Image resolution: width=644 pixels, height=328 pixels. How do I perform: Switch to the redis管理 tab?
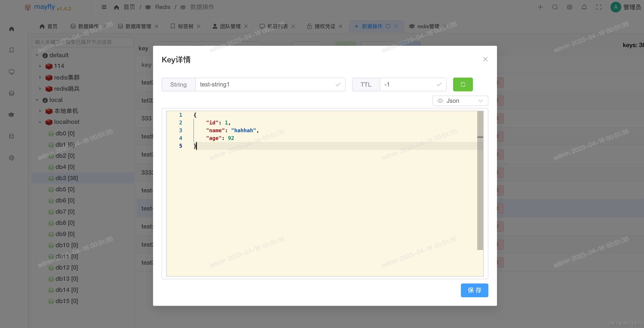(x=428, y=26)
